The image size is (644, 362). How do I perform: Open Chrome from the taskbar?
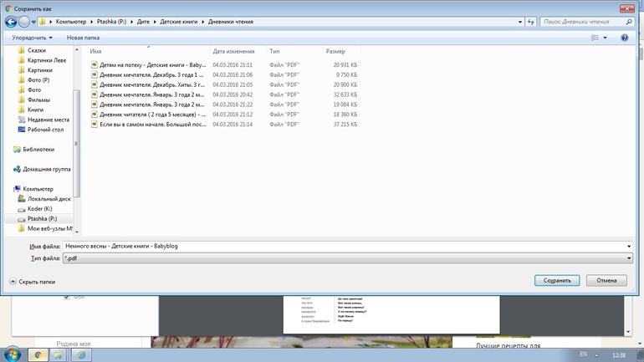pyautogui.click(x=38, y=354)
